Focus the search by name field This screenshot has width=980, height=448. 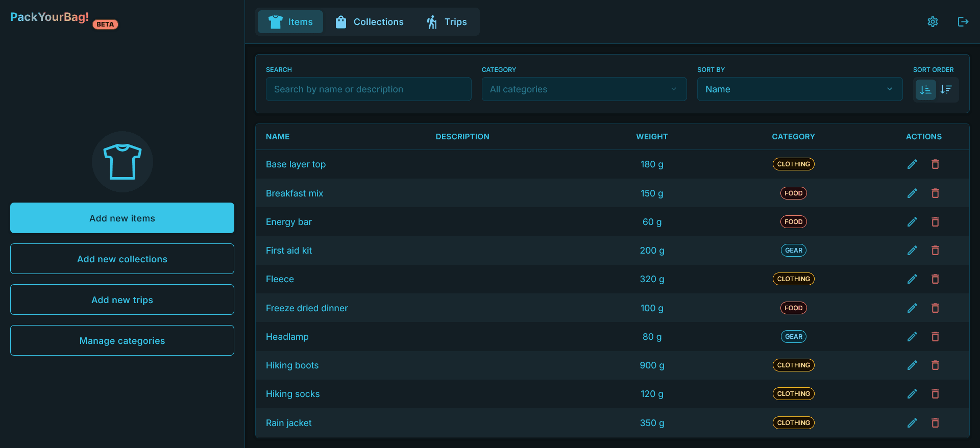coord(369,89)
